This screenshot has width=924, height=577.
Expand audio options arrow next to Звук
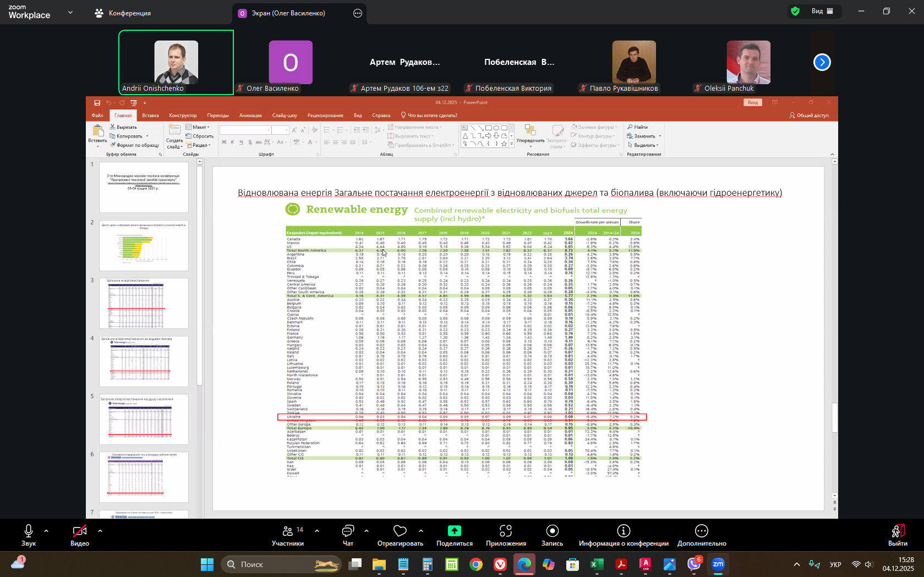coord(46,531)
